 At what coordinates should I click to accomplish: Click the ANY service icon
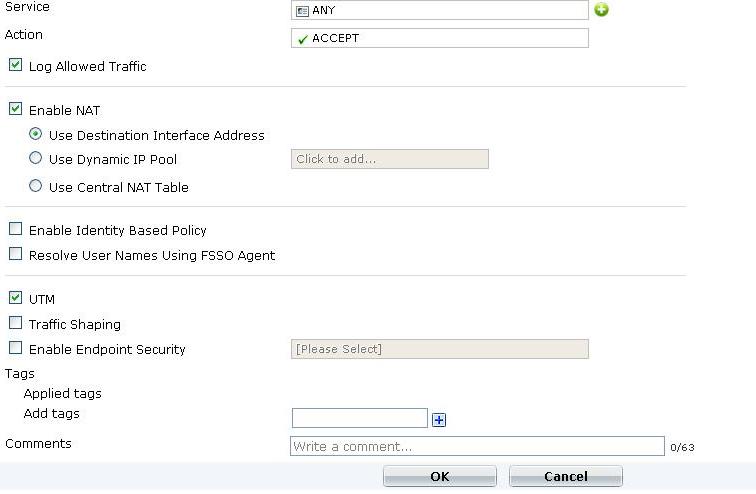click(302, 11)
